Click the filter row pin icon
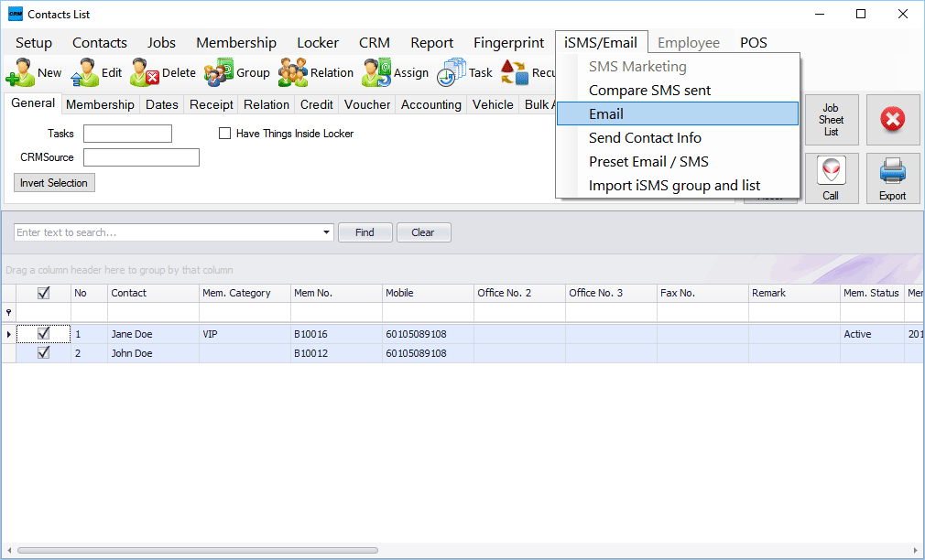 [x=9, y=312]
